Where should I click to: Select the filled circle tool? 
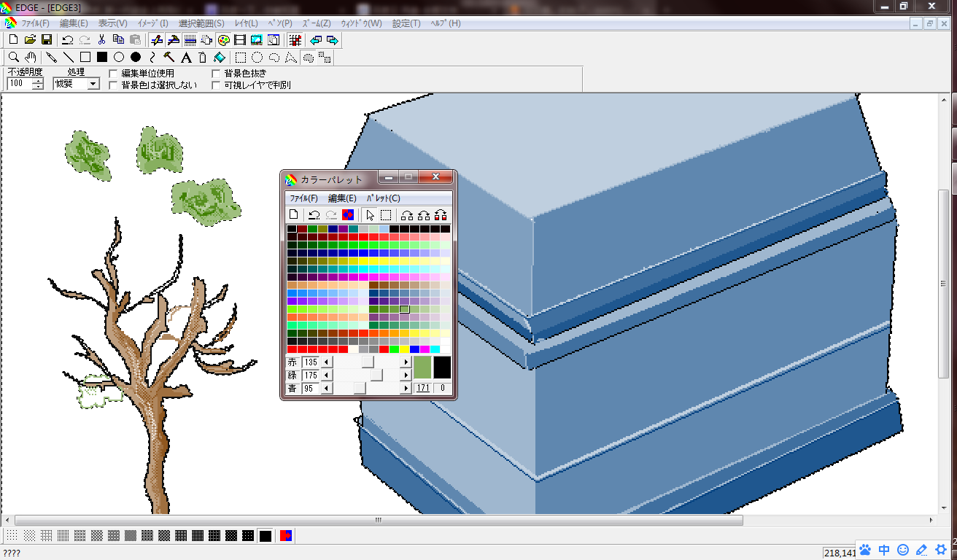[136, 57]
